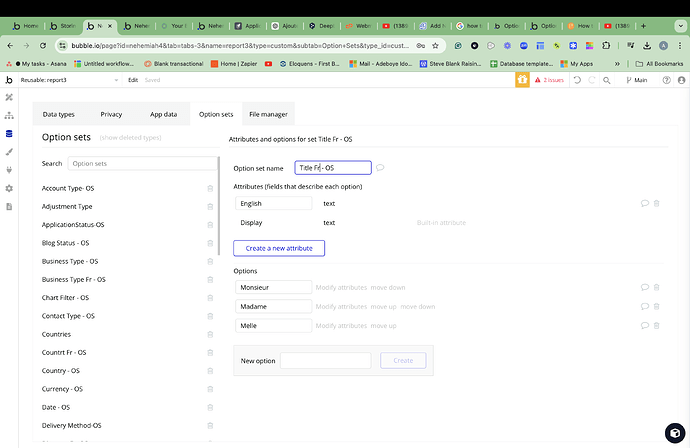The image size is (690, 448).
Task: Switch to the App data tab
Action: 163,114
